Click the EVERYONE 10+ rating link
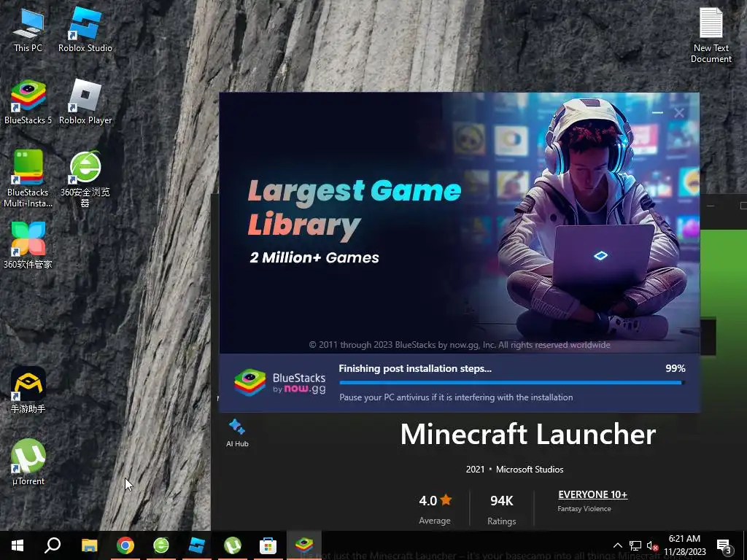The image size is (747, 560). click(x=592, y=495)
